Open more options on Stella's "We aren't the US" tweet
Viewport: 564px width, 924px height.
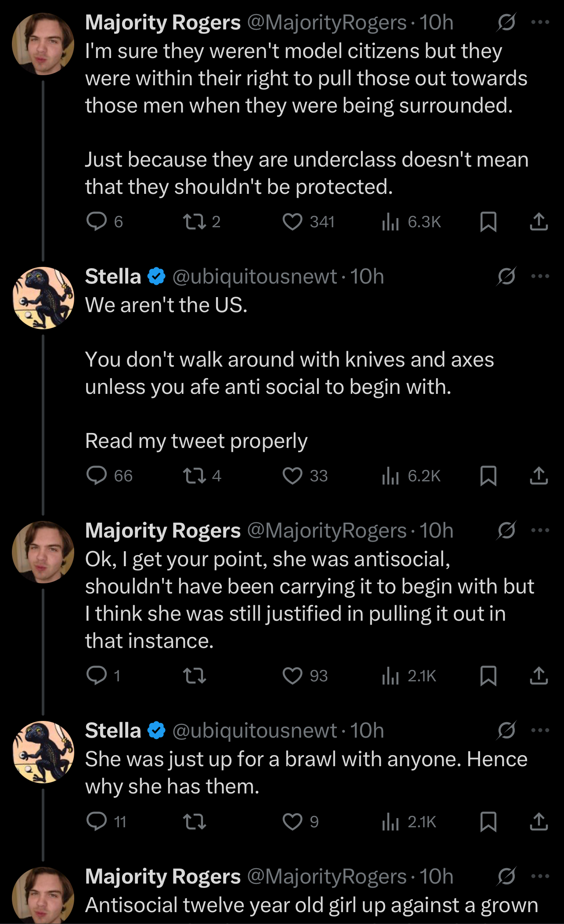tap(540, 276)
